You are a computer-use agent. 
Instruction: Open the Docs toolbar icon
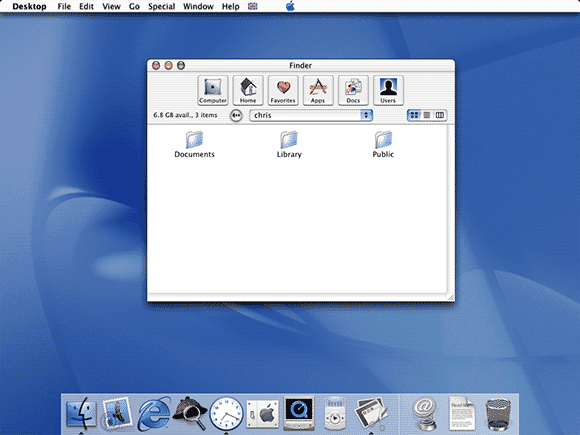(x=353, y=90)
